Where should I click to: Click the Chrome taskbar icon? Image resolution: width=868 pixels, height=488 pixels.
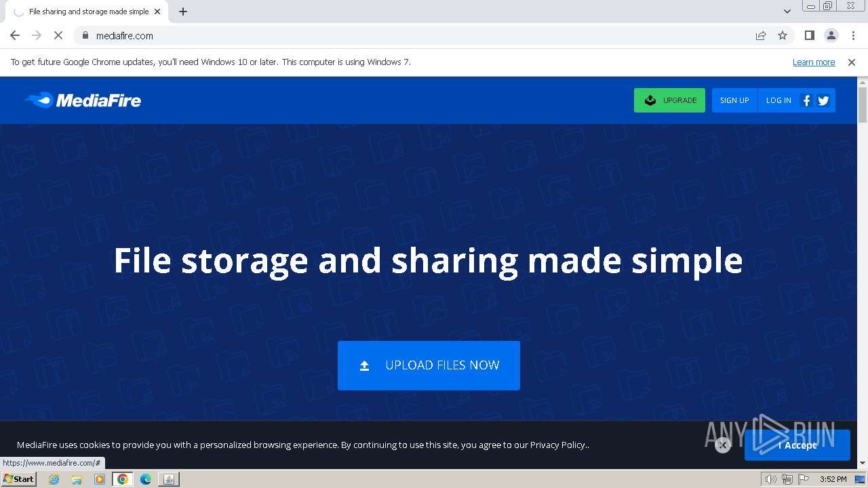(123, 479)
